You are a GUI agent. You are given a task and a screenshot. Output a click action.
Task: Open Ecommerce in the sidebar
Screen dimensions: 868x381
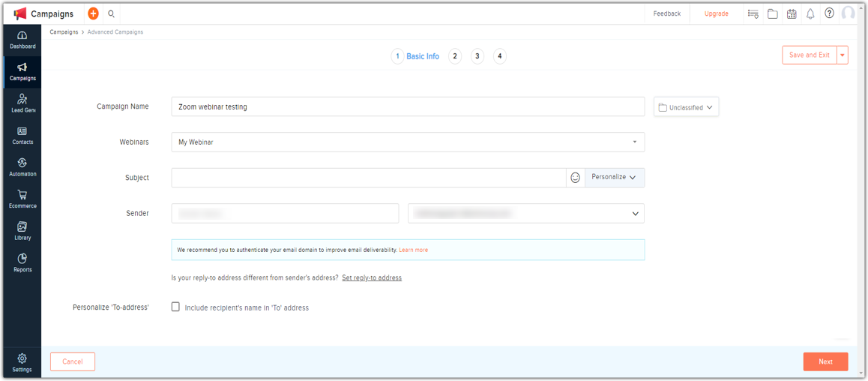pyautogui.click(x=22, y=199)
